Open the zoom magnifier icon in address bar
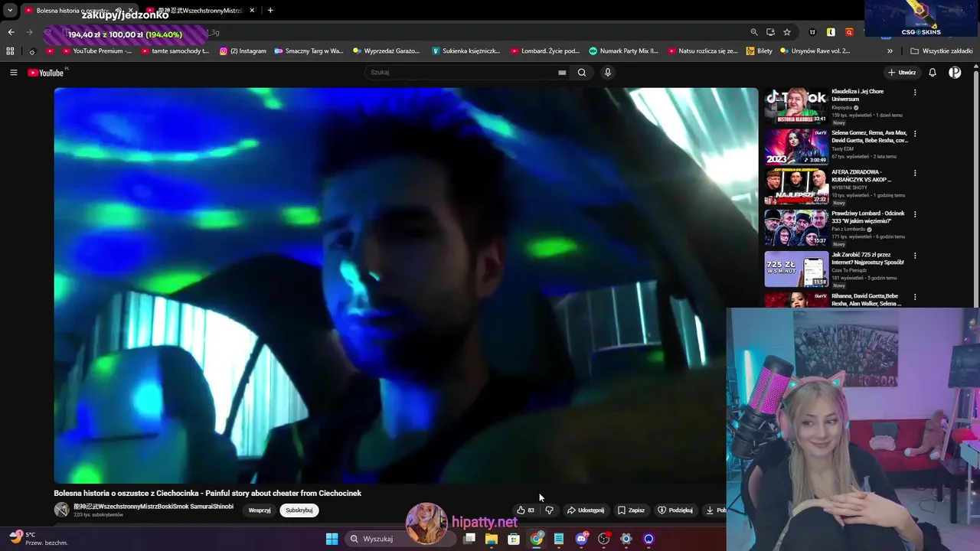 [754, 32]
